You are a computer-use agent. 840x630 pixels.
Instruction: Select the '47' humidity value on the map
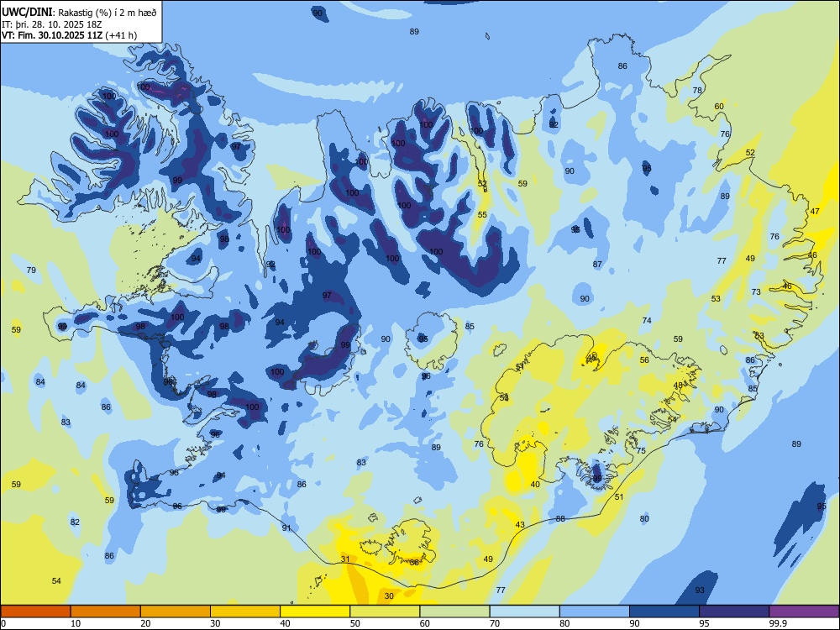click(x=815, y=212)
